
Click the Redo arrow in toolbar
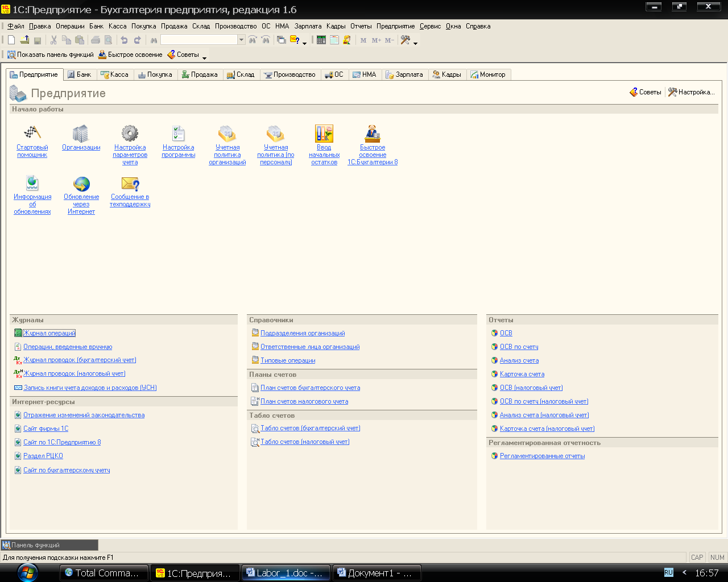(137, 40)
